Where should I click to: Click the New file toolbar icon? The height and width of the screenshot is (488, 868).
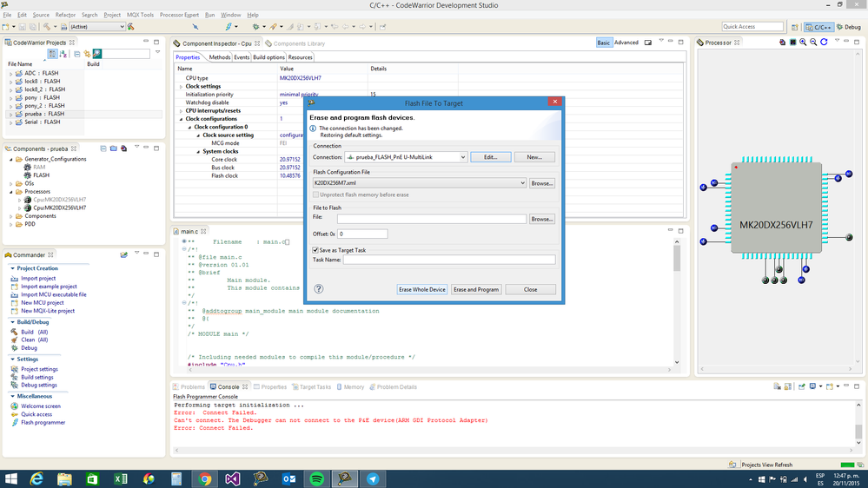pos(5,27)
